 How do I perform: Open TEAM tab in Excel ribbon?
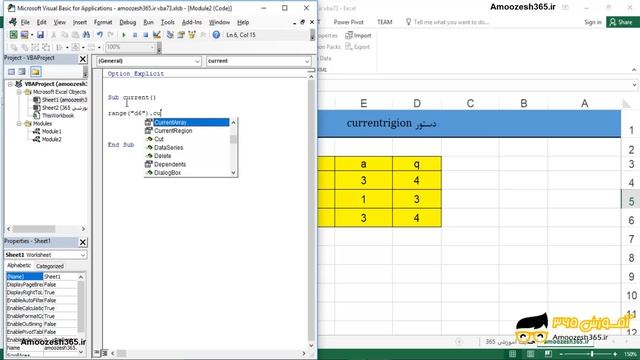pos(384,22)
